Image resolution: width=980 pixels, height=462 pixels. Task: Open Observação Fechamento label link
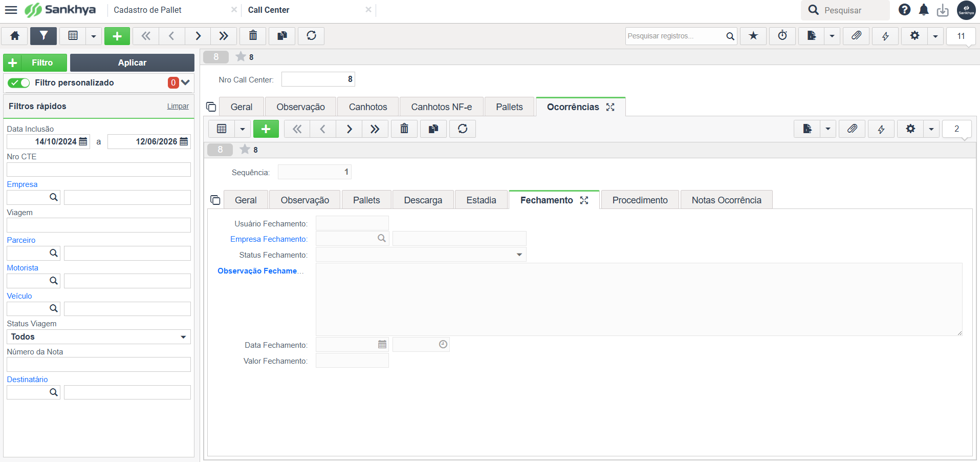pos(260,271)
